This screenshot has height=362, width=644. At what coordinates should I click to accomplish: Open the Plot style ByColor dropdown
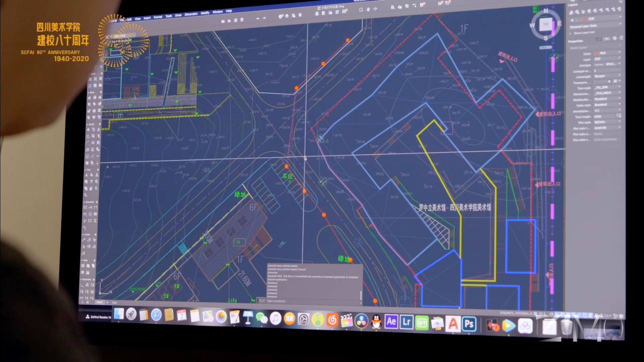click(607, 122)
